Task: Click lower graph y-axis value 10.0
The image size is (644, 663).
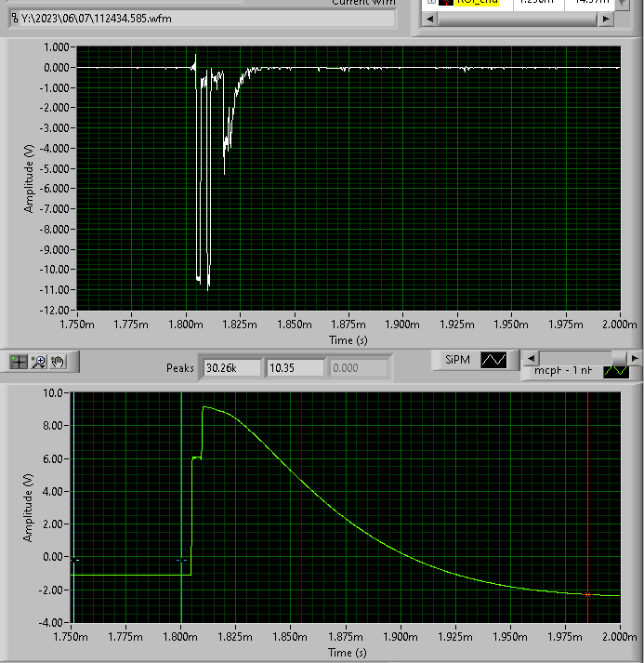Action: (53, 392)
